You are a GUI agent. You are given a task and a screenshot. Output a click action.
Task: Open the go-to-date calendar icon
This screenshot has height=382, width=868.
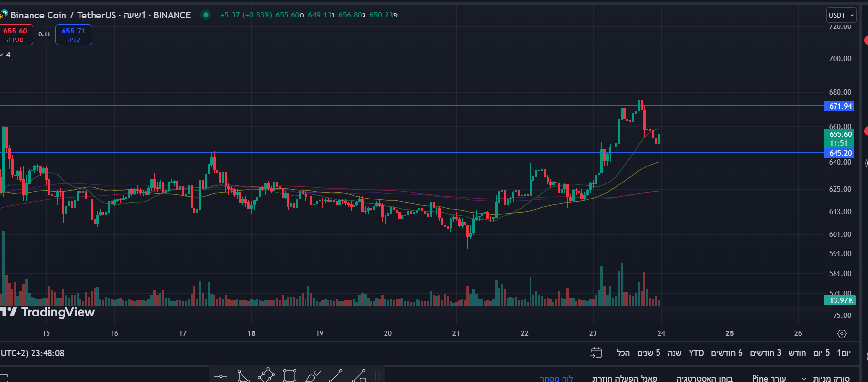point(596,353)
